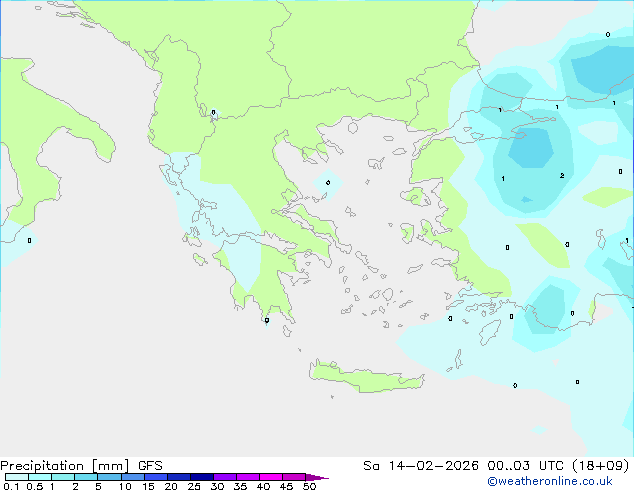Click the '0' value off southern Italy

[30, 241]
